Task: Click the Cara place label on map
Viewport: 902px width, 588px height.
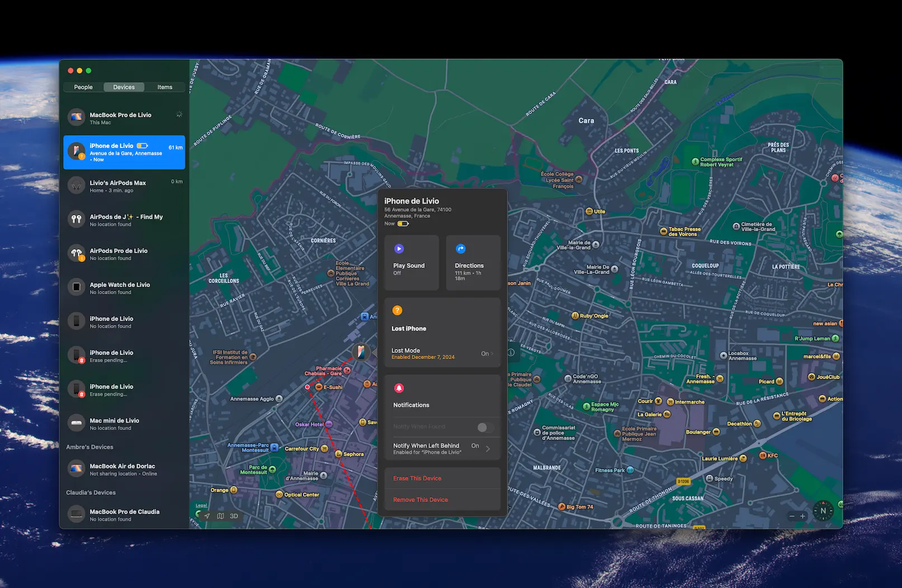Action: pyautogui.click(x=586, y=121)
